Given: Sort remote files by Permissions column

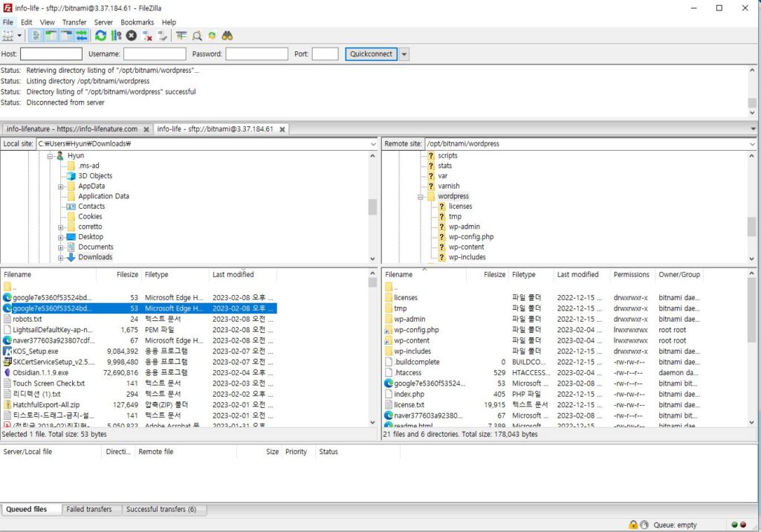Looking at the screenshot, I should pyautogui.click(x=632, y=274).
